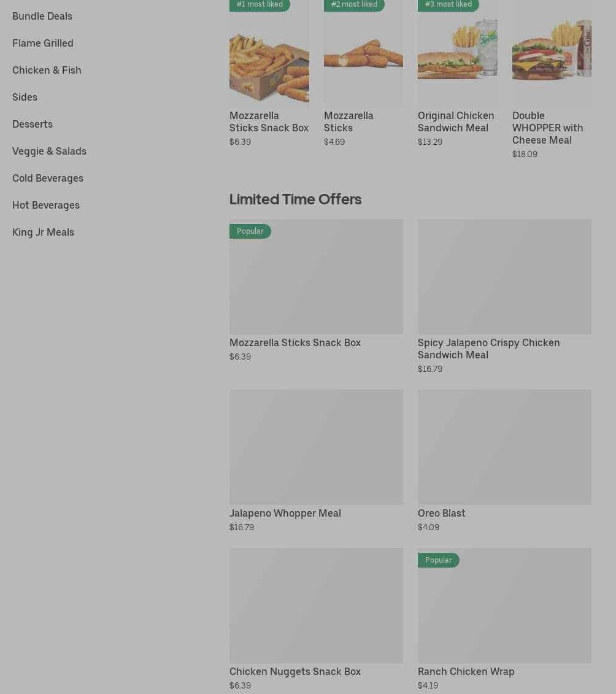Open the Desserts category
Image resolution: width=616 pixels, height=694 pixels.
(33, 124)
